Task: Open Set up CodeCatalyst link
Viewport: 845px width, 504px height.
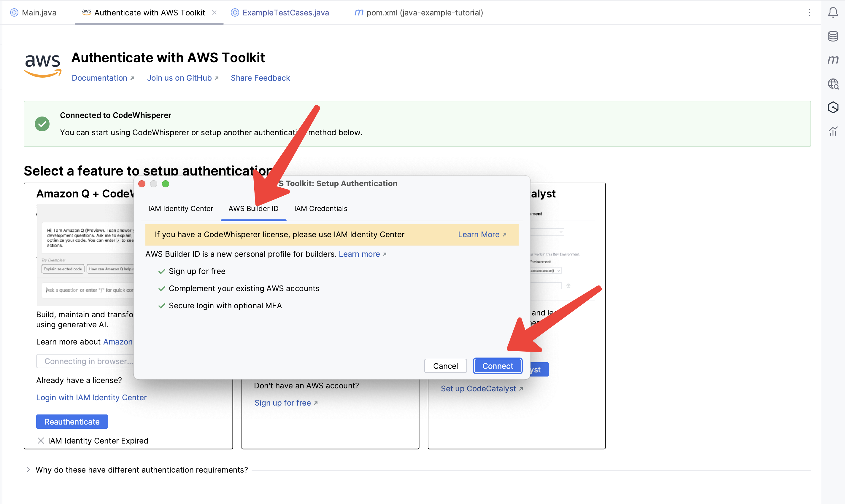Action: [x=482, y=389]
